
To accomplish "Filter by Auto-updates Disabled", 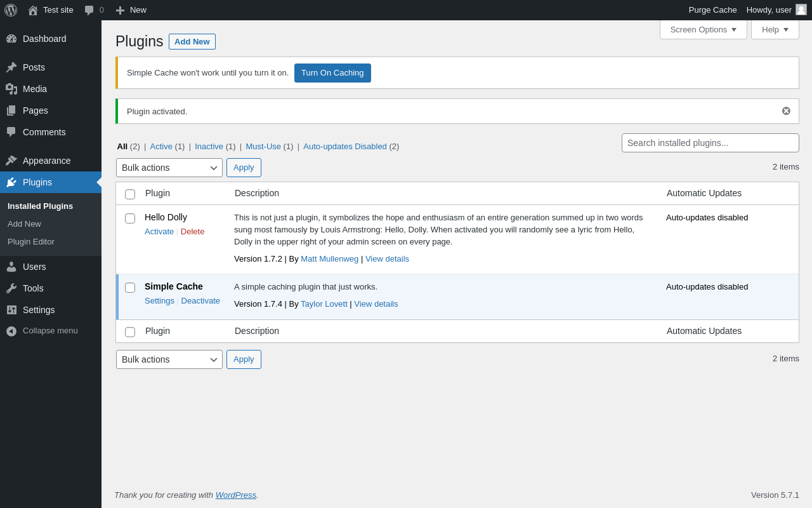I will 345,147.
